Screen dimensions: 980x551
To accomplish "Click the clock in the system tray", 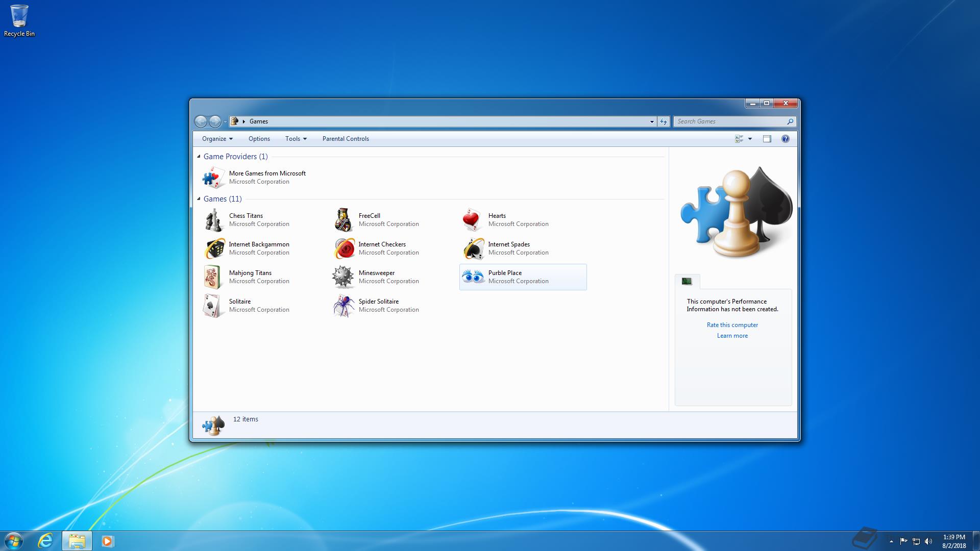I will pos(954,541).
